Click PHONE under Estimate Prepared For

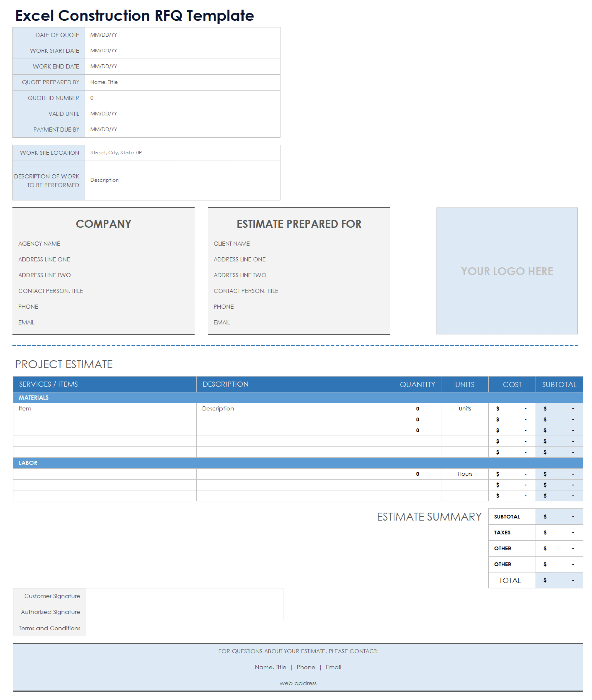pyautogui.click(x=224, y=307)
